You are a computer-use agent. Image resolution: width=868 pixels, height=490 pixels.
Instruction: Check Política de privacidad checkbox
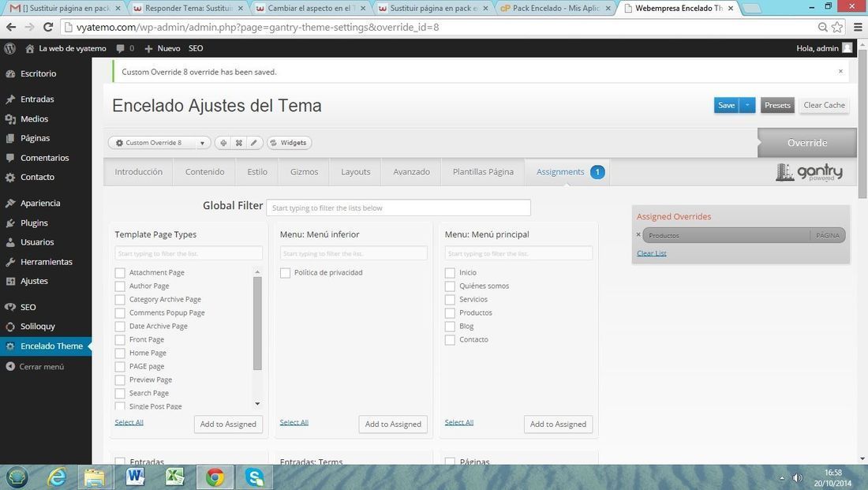[x=285, y=273]
